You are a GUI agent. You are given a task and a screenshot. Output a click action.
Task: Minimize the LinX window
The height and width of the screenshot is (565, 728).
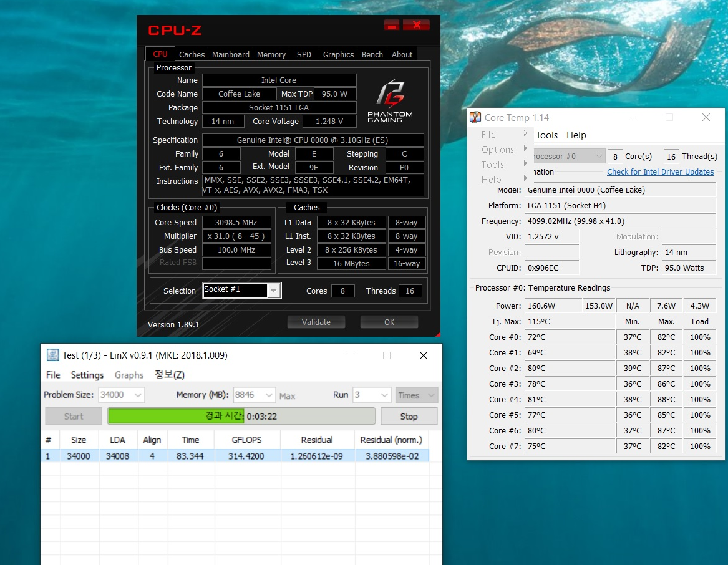click(x=351, y=355)
